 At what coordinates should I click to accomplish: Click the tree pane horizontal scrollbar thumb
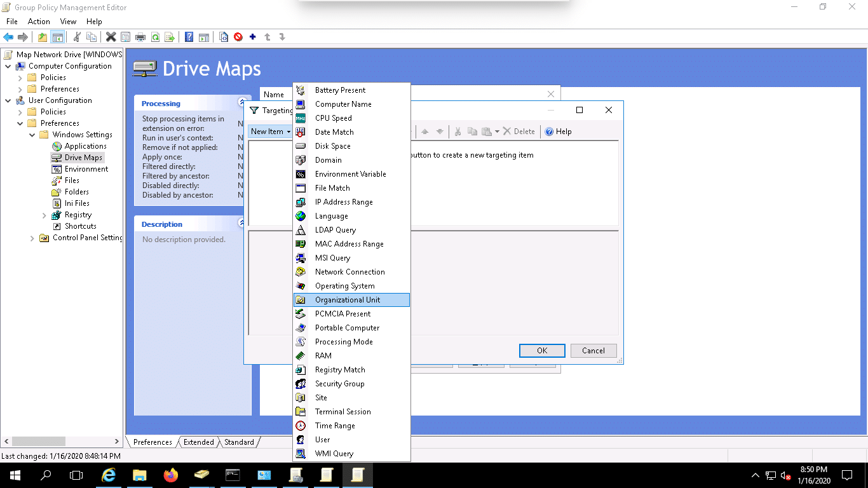pos(39,441)
